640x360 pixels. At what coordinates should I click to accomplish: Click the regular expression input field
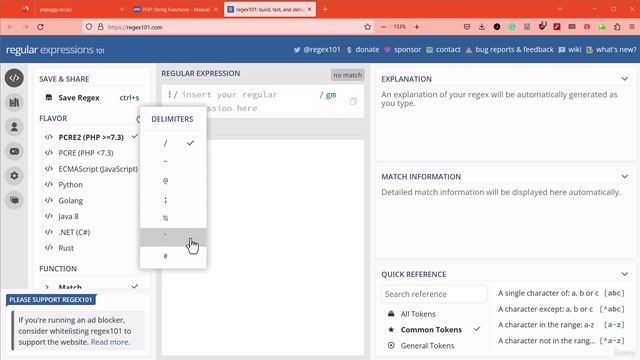(x=249, y=101)
